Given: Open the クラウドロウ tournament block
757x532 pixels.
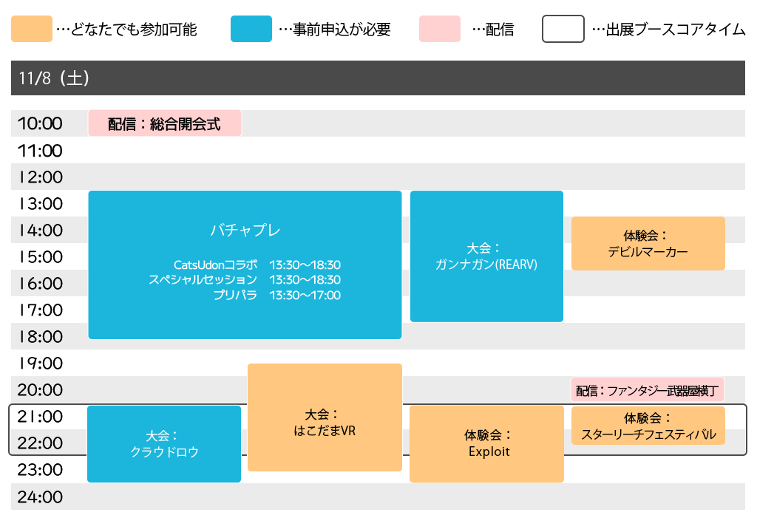Looking at the screenshot, I should point(164,444).
